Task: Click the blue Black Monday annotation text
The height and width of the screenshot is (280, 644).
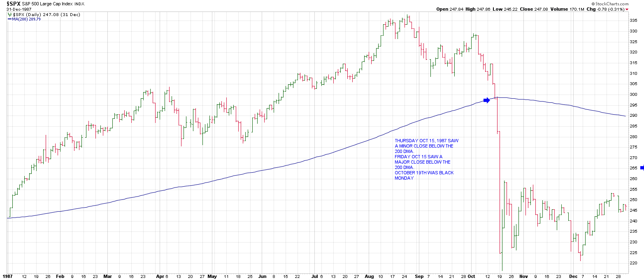Action: (424, 159)
